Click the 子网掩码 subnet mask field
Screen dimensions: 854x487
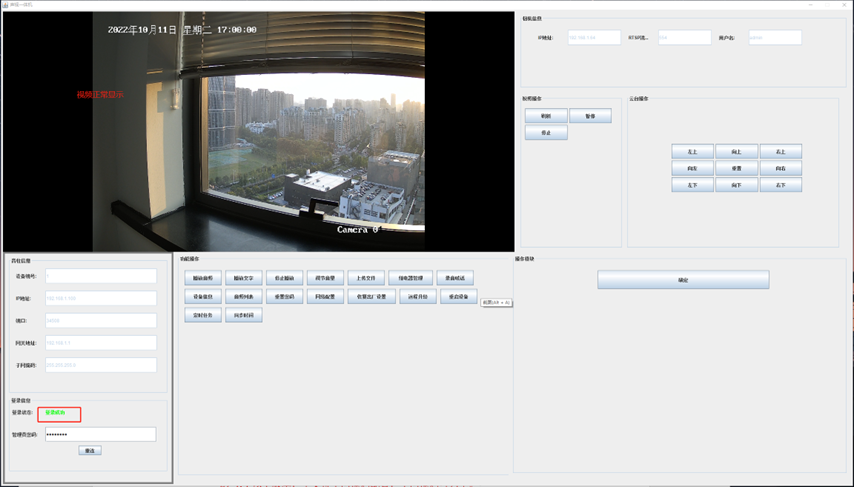click(x=100, y=365)
